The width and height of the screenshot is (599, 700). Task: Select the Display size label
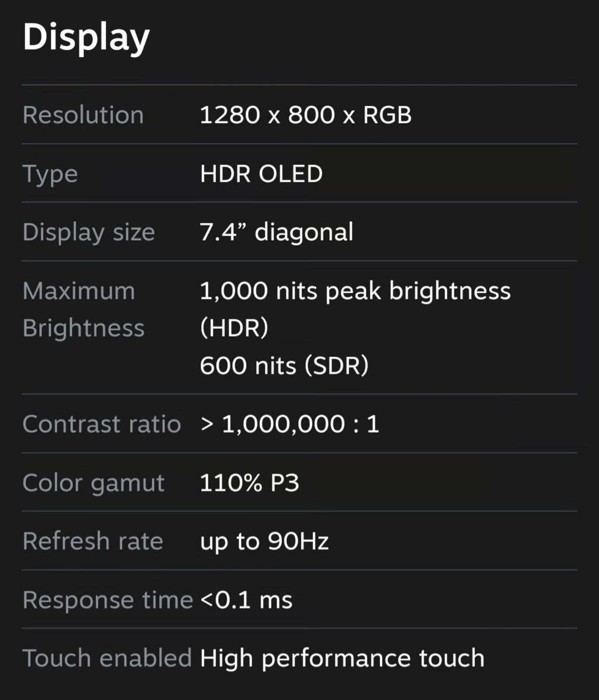coord(88,232)
